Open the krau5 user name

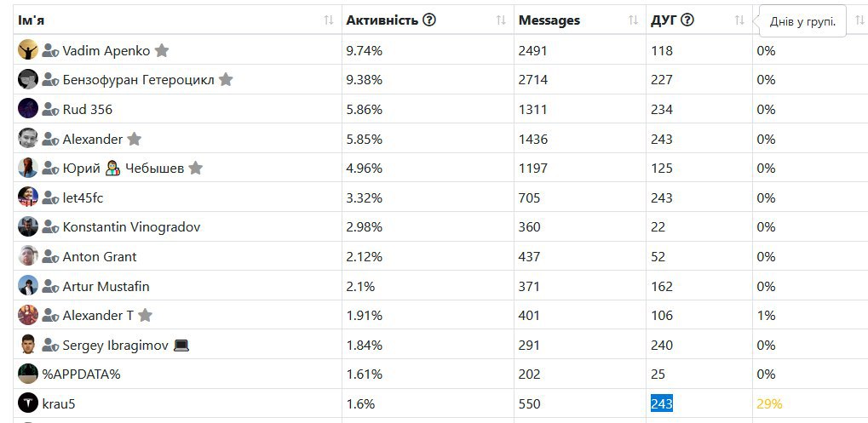tap(58, 403)
